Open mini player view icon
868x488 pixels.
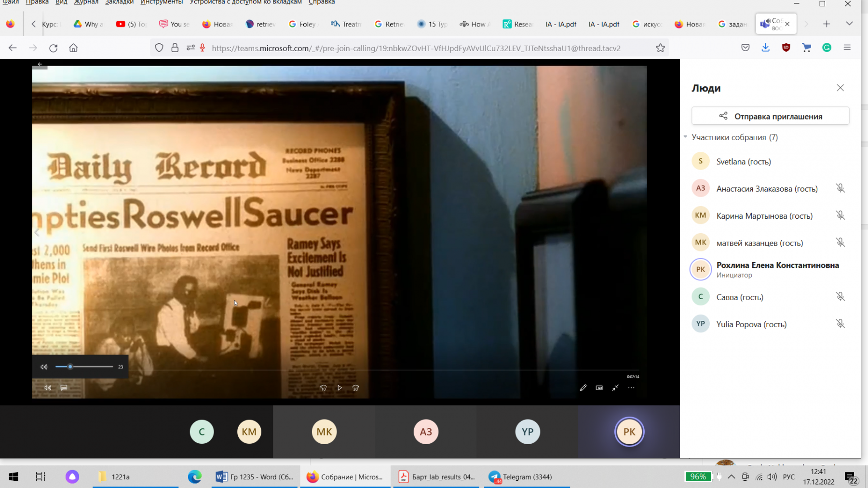point(599,388)
